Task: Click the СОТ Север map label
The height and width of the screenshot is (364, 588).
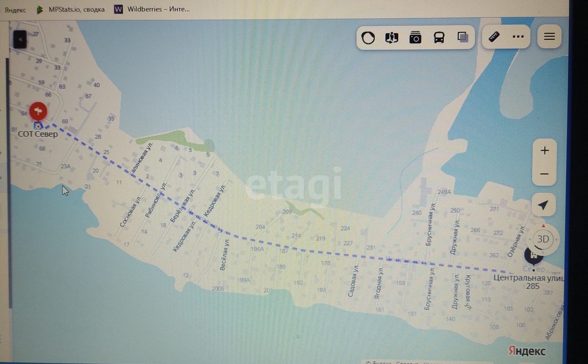Action: [x=38, y=134]
